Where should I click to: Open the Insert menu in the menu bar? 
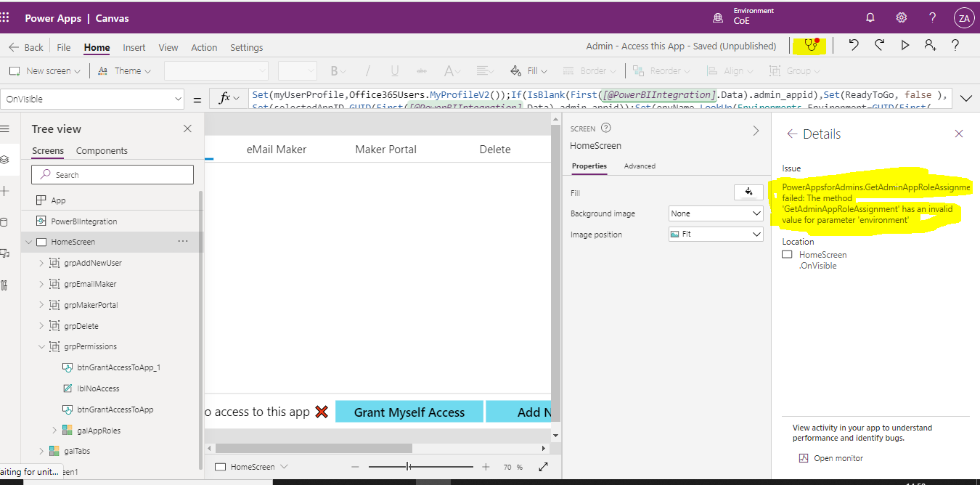pos(134,47)
